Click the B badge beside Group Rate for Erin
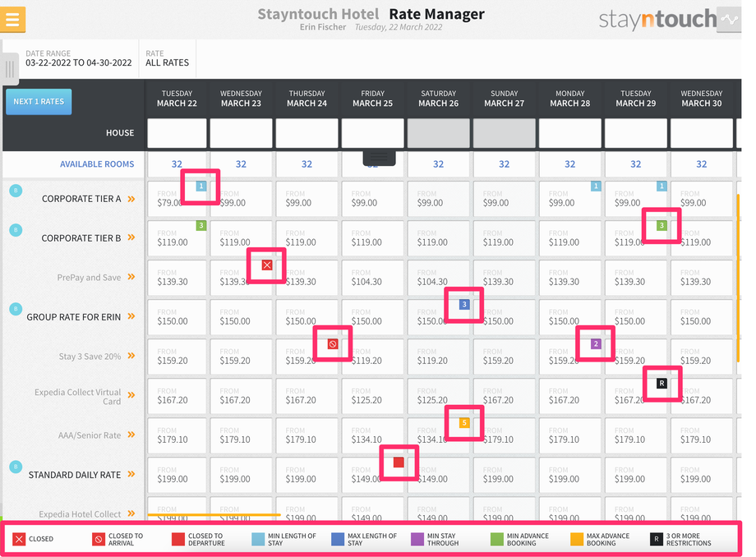Screen dimensions: 756x557 coord(16,309)
